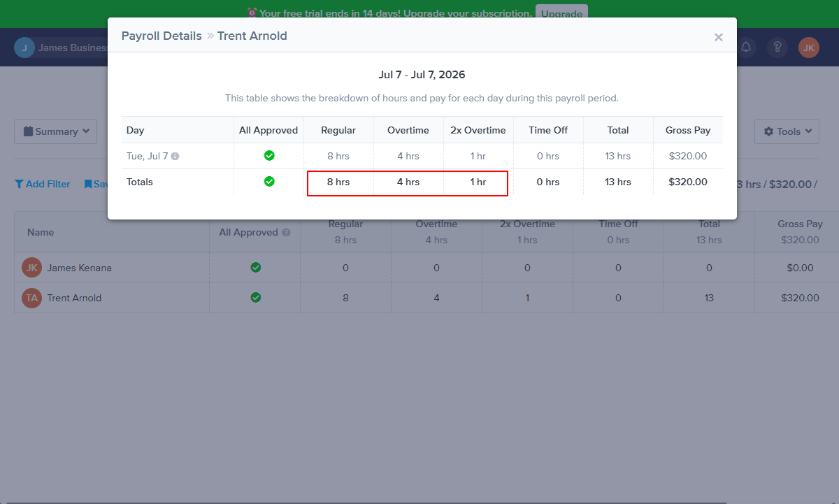Image resolution: width=839 pixels, height=504 pixels.
Task: Click the Time Off column header in the dialog
Action: [x=548, y=130]
